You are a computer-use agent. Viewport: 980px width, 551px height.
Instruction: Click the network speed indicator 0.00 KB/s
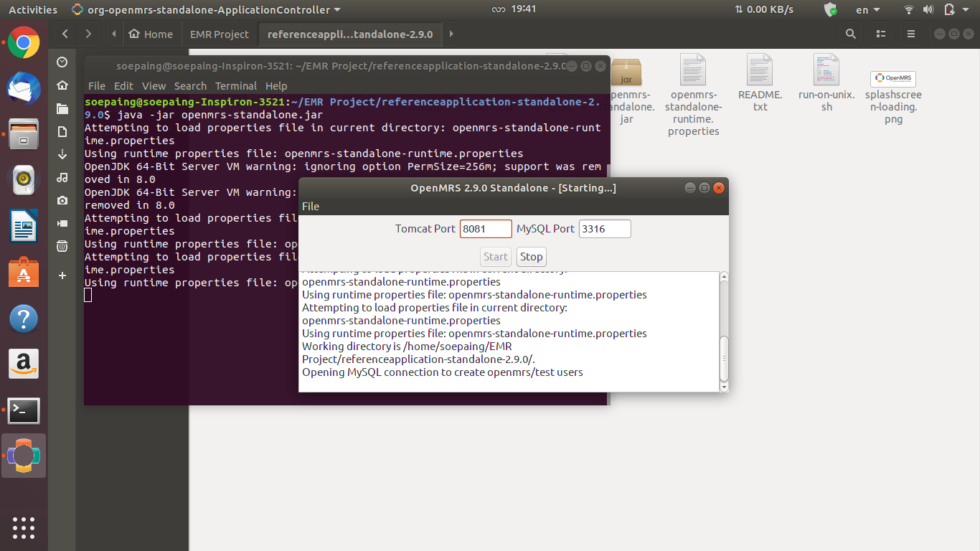[764, 9]
